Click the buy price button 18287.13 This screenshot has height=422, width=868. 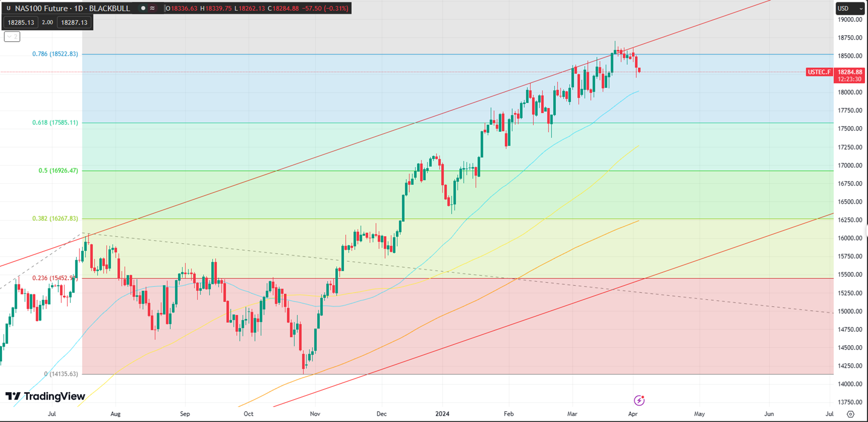click(74, 22)
